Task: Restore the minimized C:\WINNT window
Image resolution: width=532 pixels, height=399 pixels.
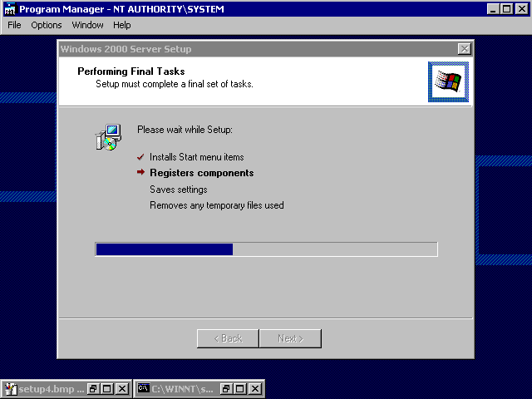Action: (x=227, y=388)
